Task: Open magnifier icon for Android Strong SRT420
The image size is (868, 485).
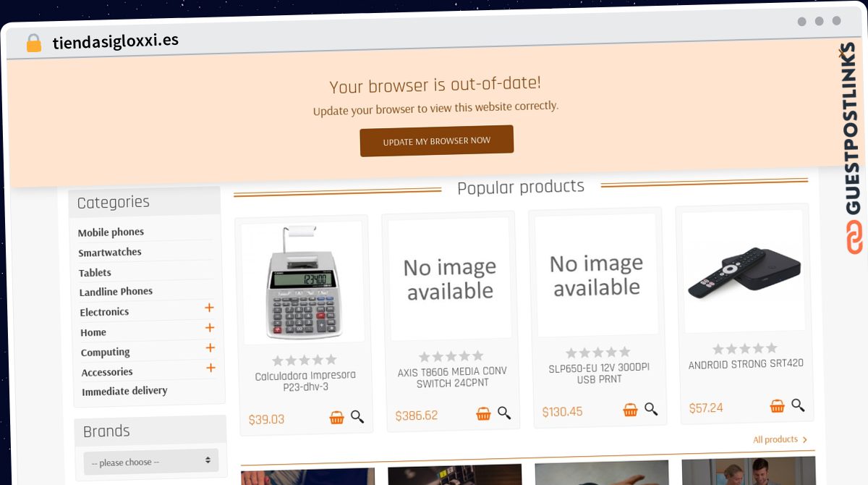Action: (x=798, y=405)
